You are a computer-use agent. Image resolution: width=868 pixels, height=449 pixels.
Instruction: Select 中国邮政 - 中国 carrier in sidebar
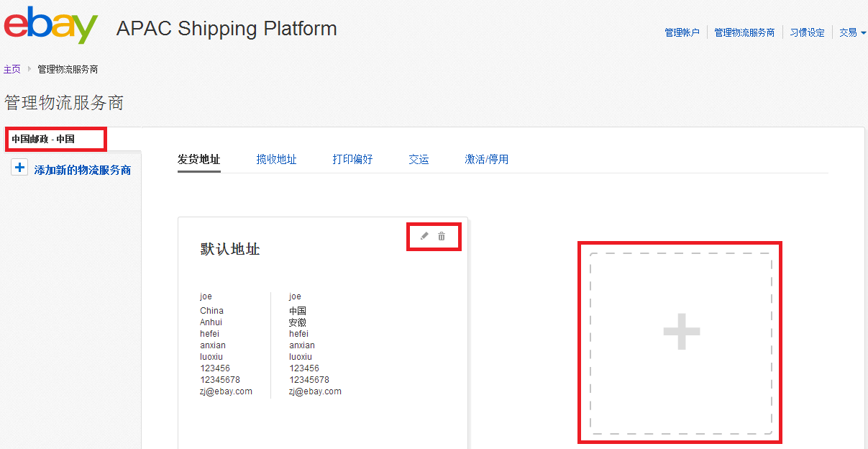point(43,139)
